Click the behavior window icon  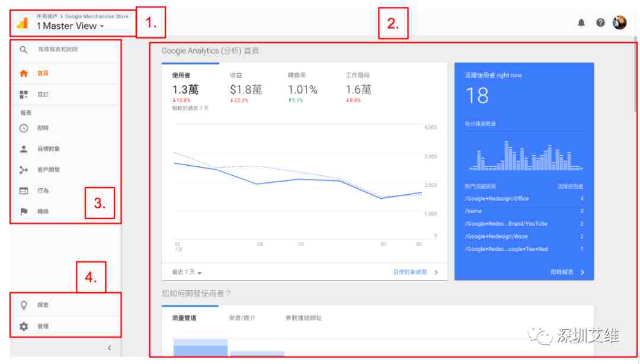point(24,191)
